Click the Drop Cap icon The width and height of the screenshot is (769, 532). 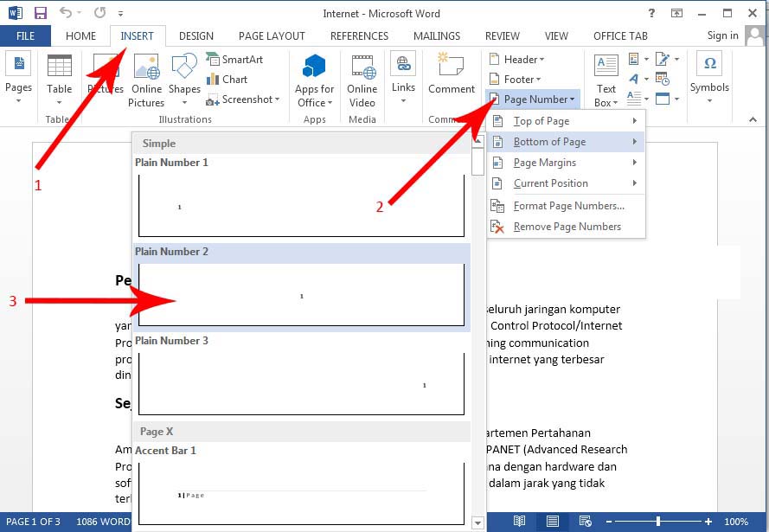[x=638, y=99]
